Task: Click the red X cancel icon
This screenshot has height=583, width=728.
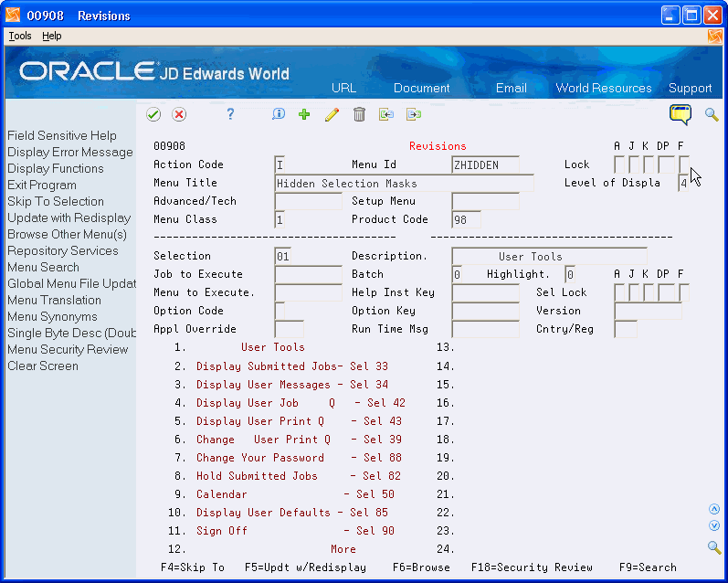Action: coord(179,114)
